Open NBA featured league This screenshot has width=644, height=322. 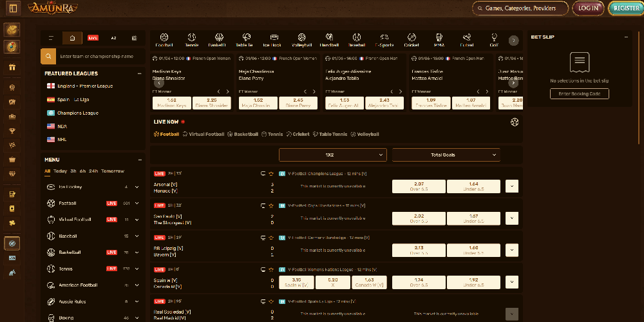[x=62, y=126]
